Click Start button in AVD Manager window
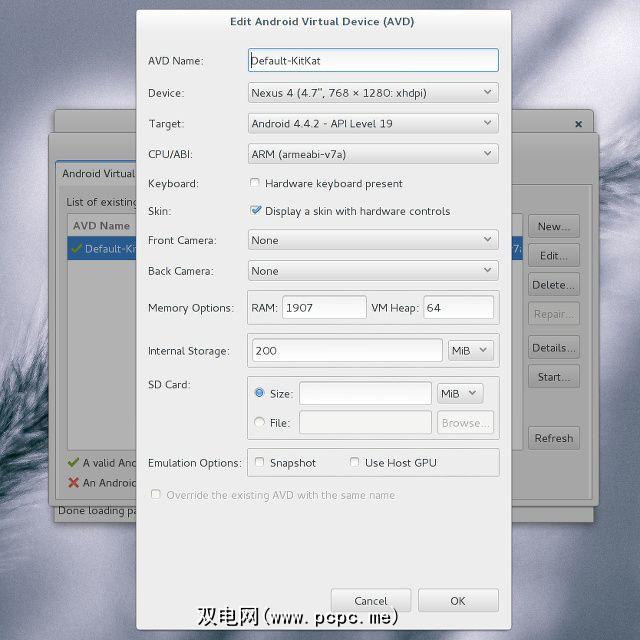Screen dimensions: 640x640 (x=553, y=377)
